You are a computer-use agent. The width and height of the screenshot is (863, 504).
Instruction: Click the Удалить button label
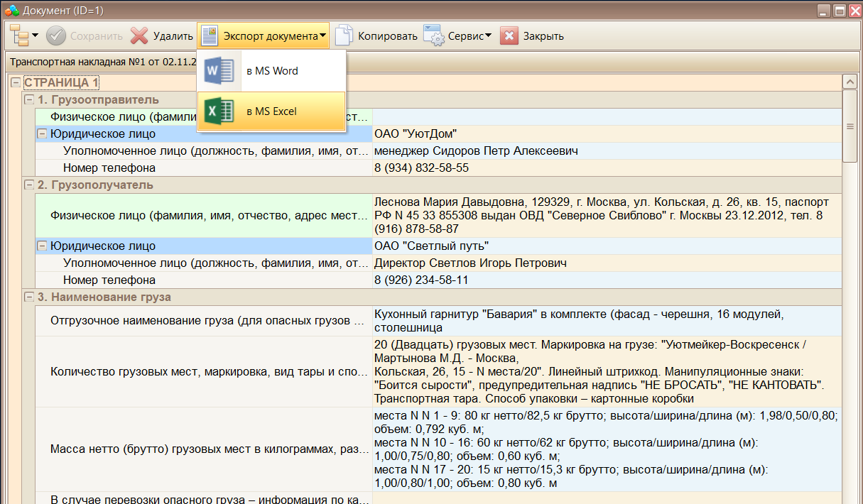coord(173,35)
